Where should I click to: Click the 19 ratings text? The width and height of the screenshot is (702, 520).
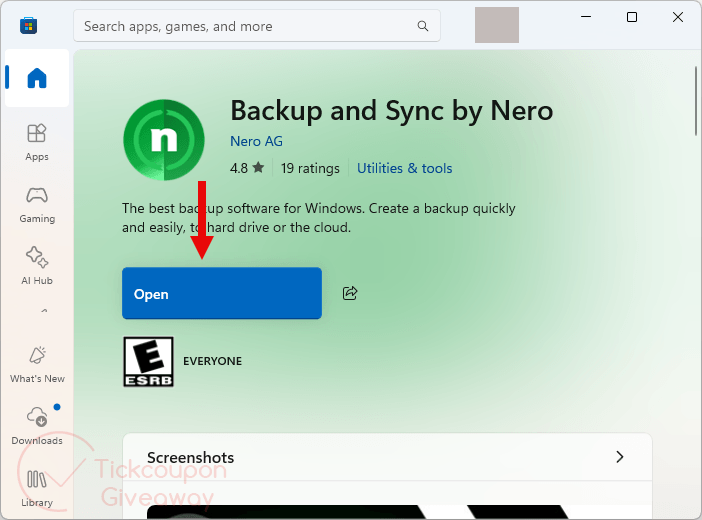click(x=310, y=168)
